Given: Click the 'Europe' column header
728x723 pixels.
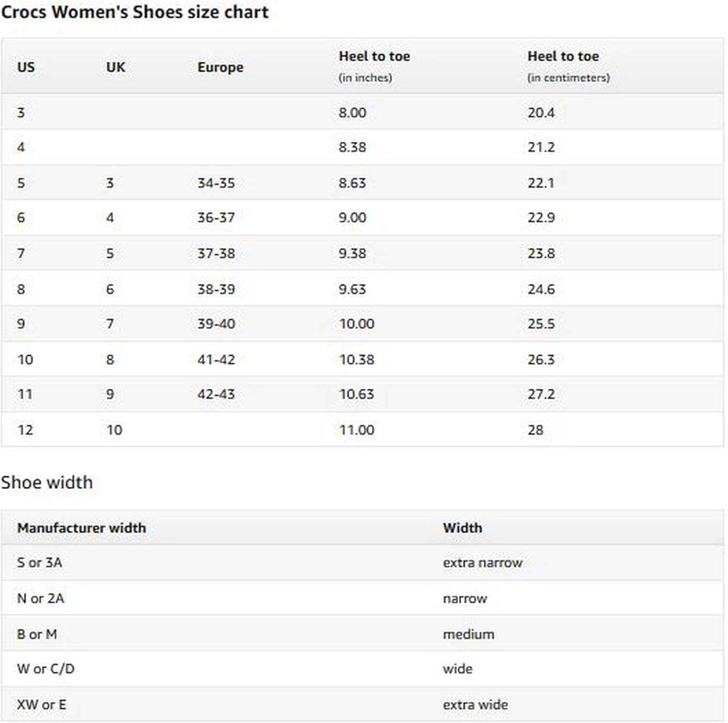Looking at the screenshot, I should coord(220,67).
